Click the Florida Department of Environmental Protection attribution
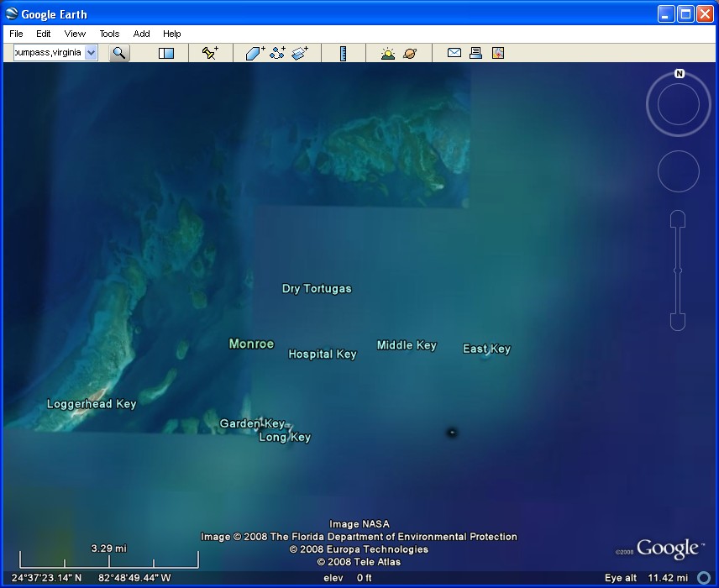The image size is (719, 588). [x=359, y=537]
